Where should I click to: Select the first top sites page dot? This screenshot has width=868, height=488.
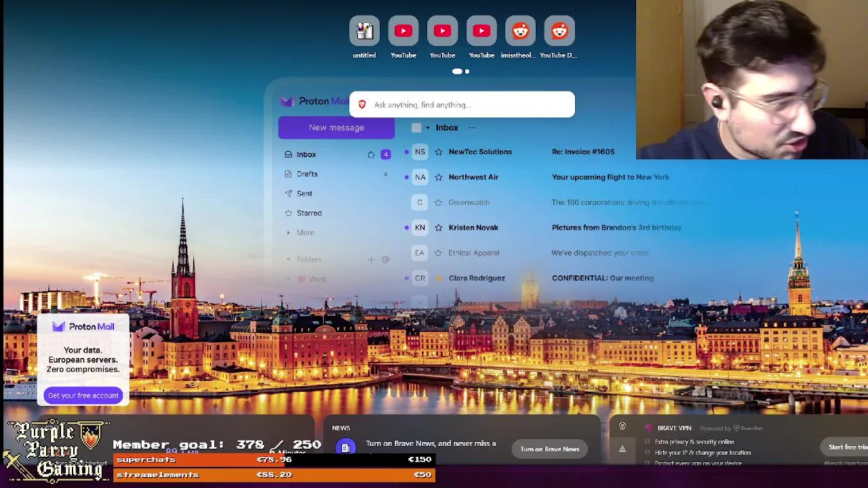[x=457, y=71]
